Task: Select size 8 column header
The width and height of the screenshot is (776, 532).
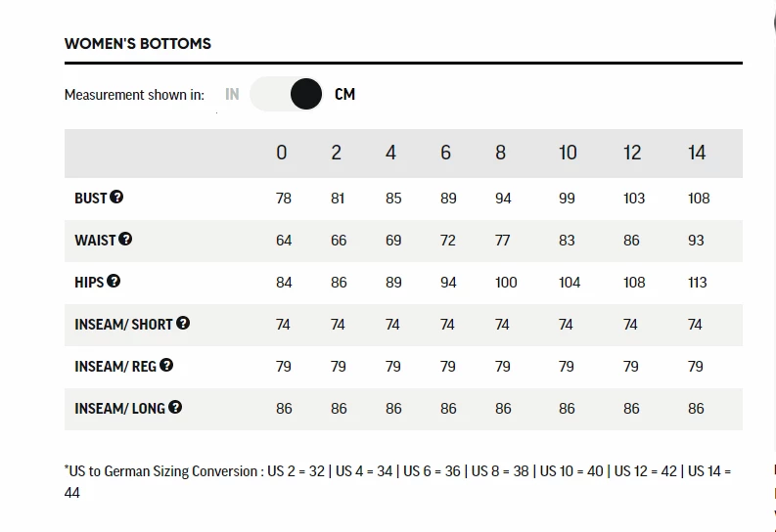Action: (x=501, y=153)
